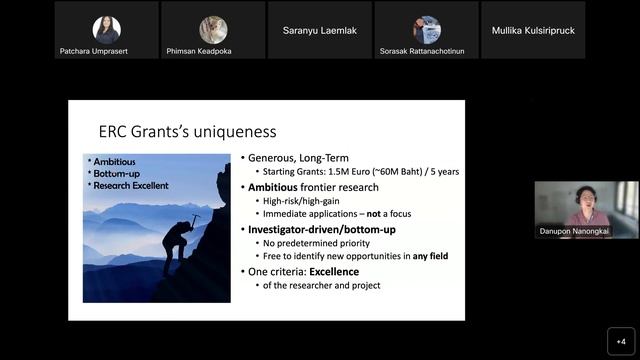This screenshot has width=640, height=360.
Task: Open the +4 more participants button
Action: coord(621,341)
